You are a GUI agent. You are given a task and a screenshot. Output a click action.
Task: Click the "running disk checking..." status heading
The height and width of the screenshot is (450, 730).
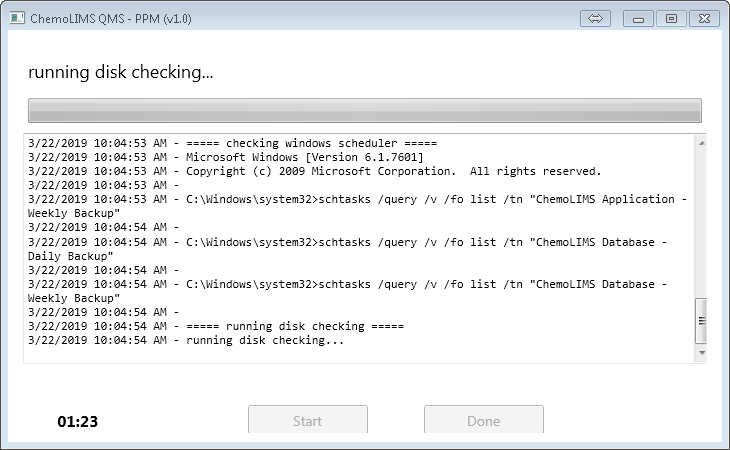coord(121,72)
